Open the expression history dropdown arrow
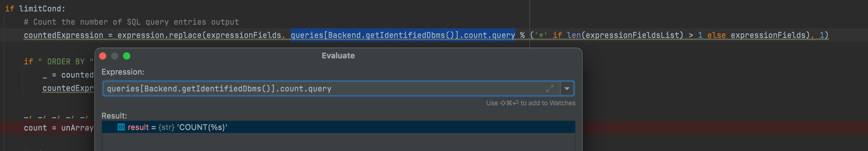The height and width of the screenshot is (151, 868). click(567, 88)
